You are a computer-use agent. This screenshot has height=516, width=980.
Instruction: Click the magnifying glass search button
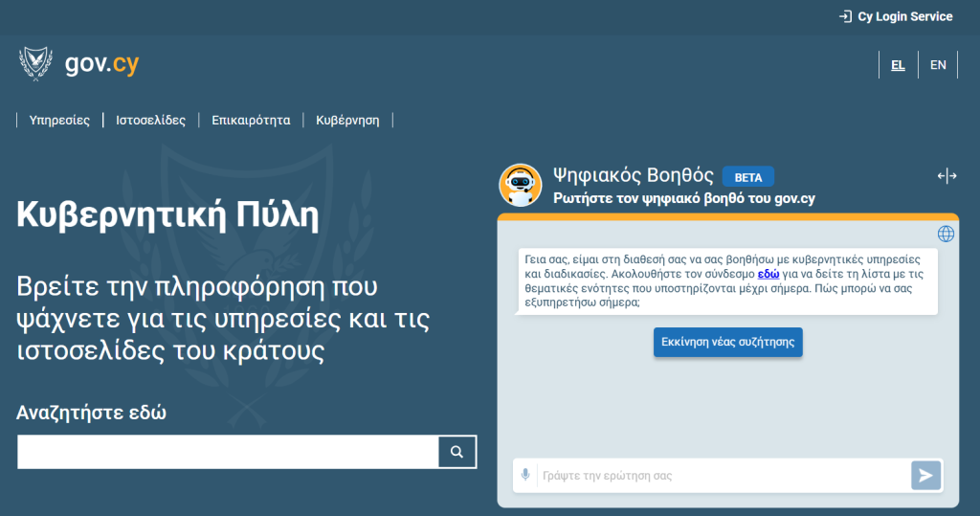pos(457,452)
